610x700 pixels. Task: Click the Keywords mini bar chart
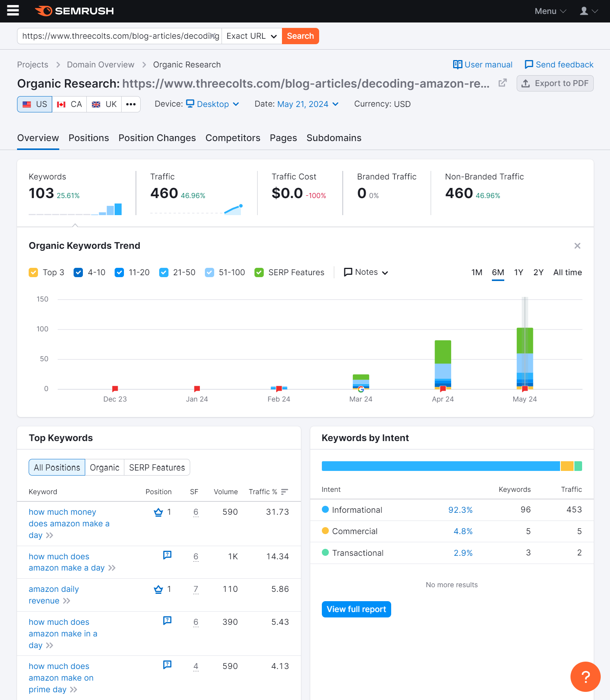(75, 209)
